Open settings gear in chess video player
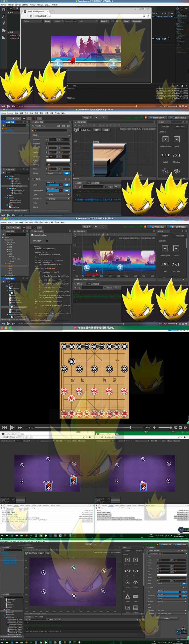The width and height of the screenshot is (189, 644). (185, 427)
